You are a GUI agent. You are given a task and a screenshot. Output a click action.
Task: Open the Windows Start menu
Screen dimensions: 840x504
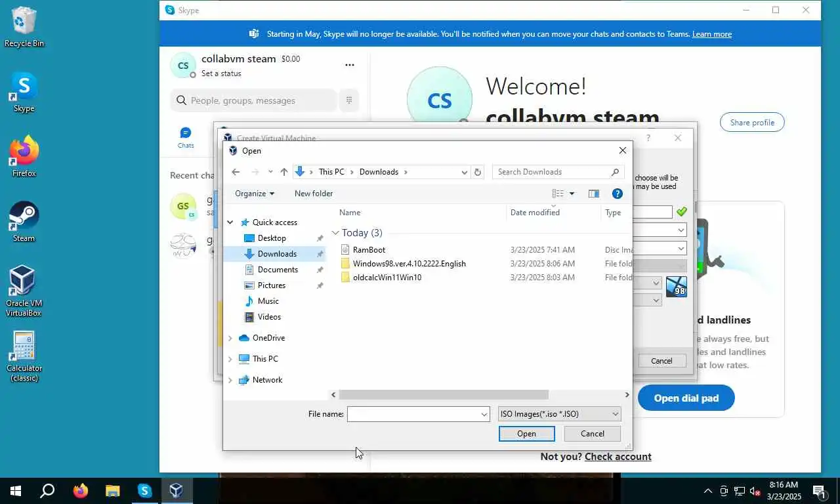(16, 490)
